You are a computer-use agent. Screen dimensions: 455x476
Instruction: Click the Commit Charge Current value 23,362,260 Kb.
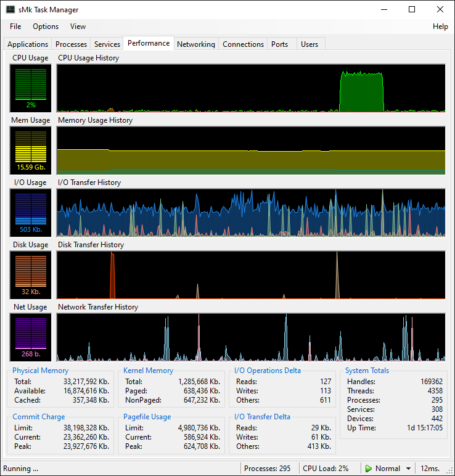point(86,437)
